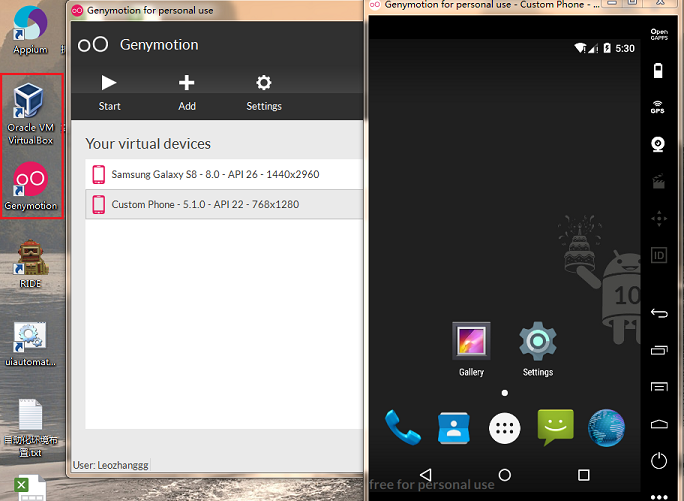Image resolution: width=684 pixels, height=501 pixels.
Task: Click Open GAPPS in emulator sidebar
Action: [659, 34]
